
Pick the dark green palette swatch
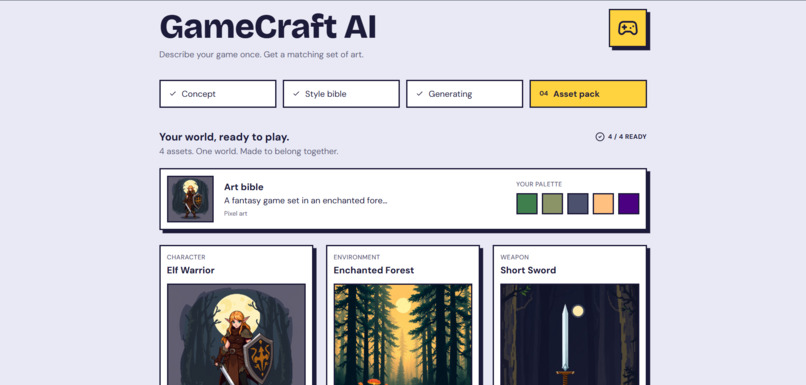527,204
